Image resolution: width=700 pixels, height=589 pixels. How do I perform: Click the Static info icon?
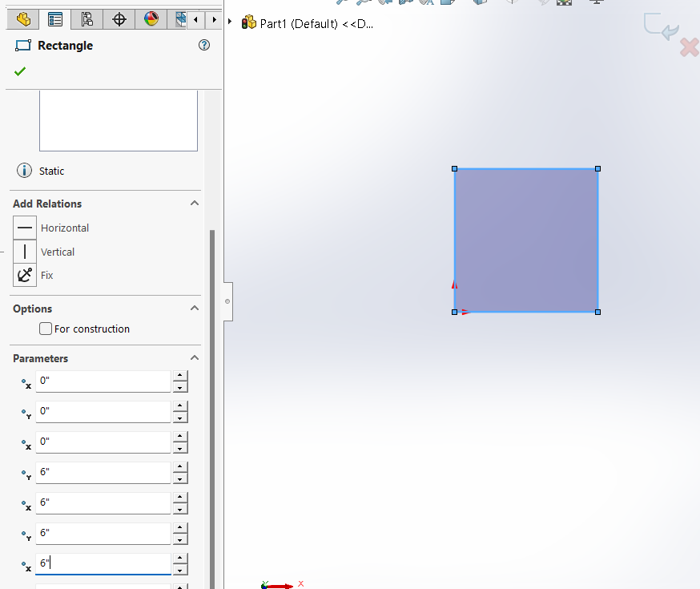pyautogui.click(x=24, y=171)
